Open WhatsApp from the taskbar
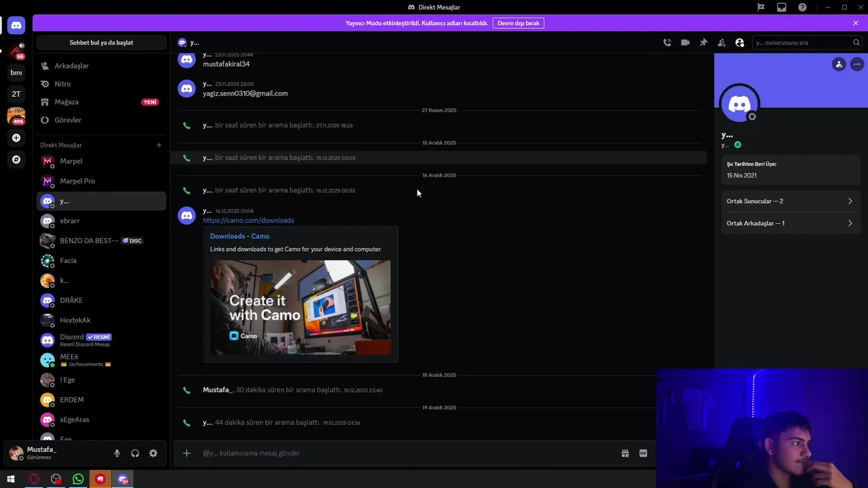 click(78, 479)
